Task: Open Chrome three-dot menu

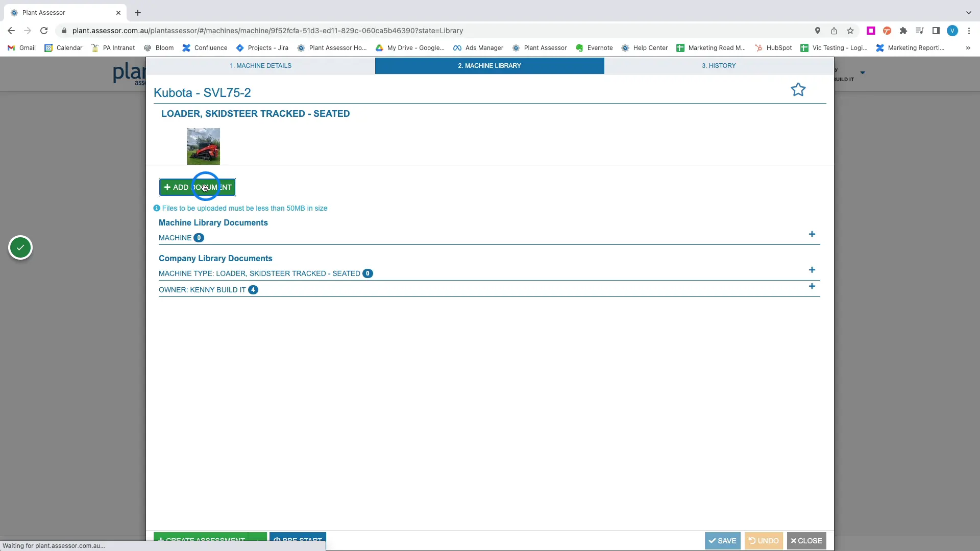Action: click(969, 31)
